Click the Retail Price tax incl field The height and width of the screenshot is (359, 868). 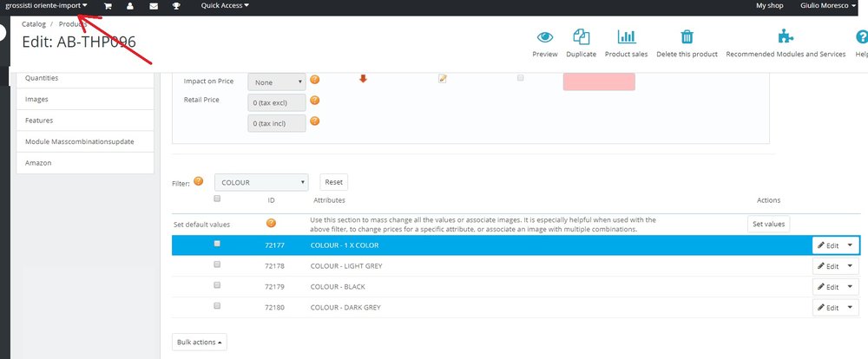click(x=277, y=123)
